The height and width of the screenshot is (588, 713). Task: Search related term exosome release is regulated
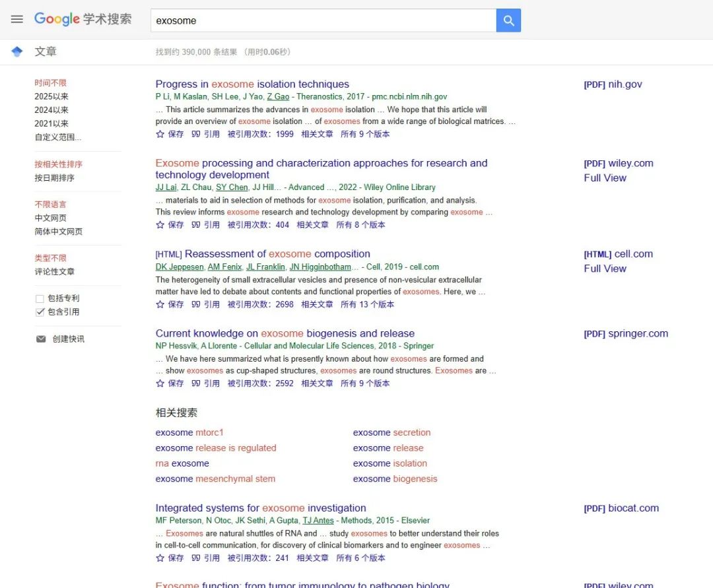point(216,448)
